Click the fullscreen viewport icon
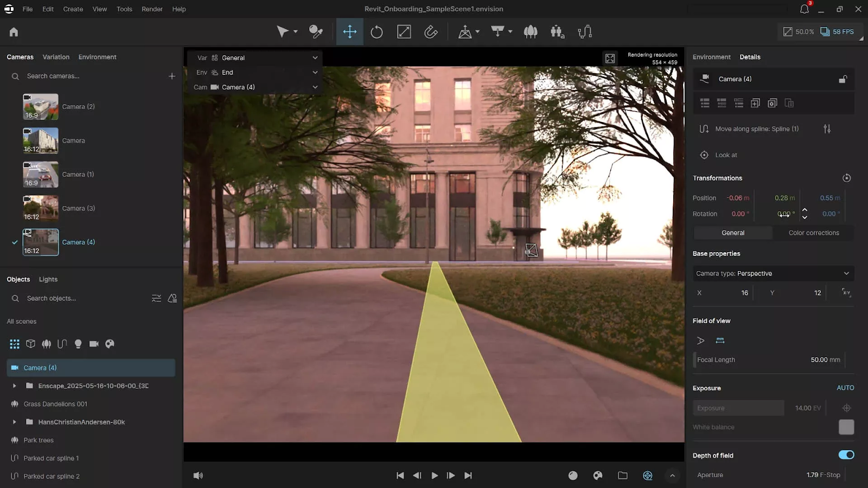The image size is (868, 488). 610,59
